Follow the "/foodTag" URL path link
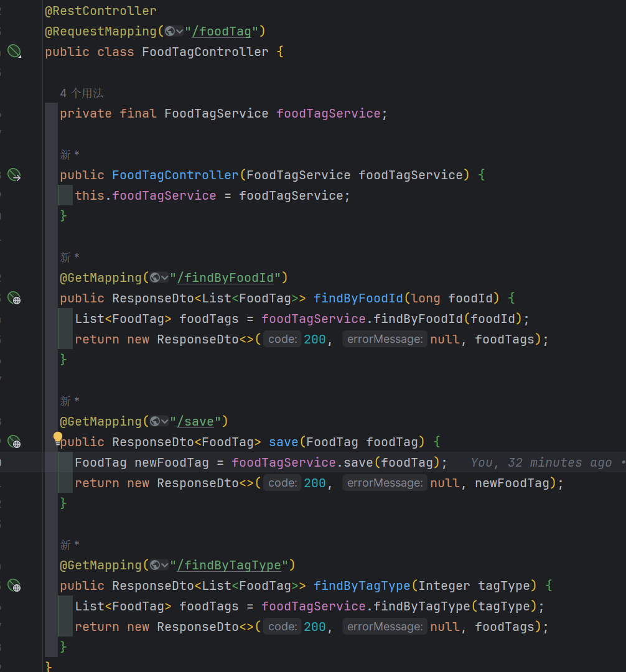 222,31
